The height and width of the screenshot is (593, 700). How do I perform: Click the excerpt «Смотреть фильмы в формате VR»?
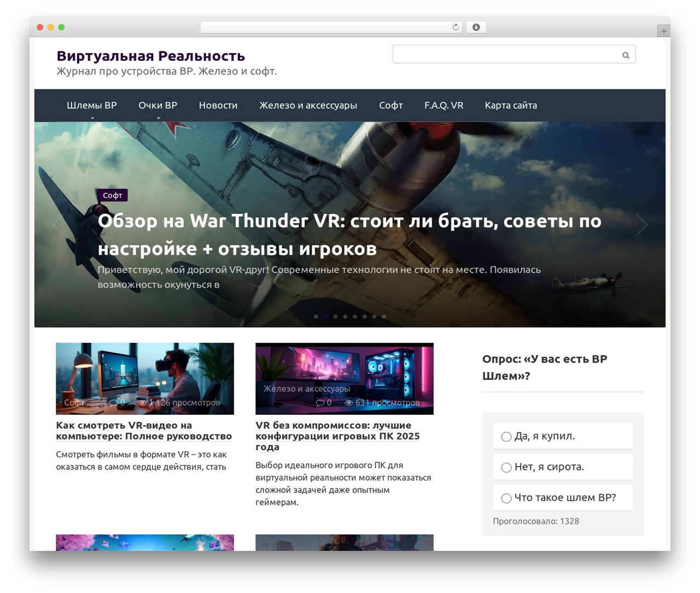[141, 461]
